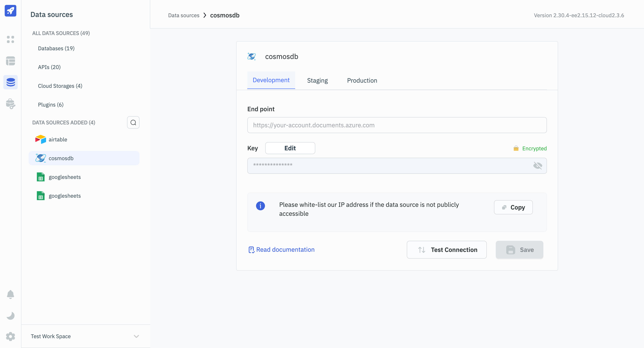Image resolution: width=644 pixels, height=348 pixels.
Task: Click the first googlesheets icon
Action: [41, 177]
